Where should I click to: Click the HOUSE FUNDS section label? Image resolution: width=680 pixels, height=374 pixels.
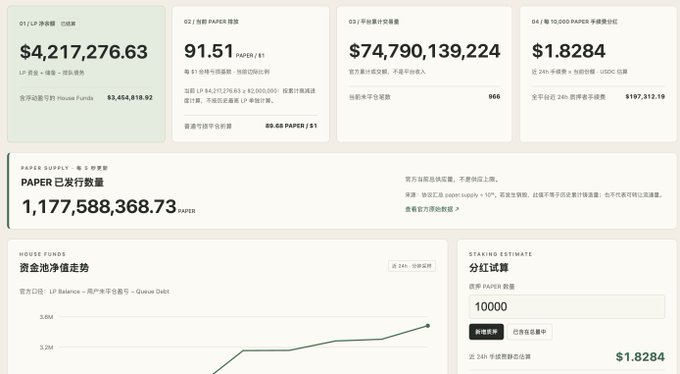coord(42,254)
